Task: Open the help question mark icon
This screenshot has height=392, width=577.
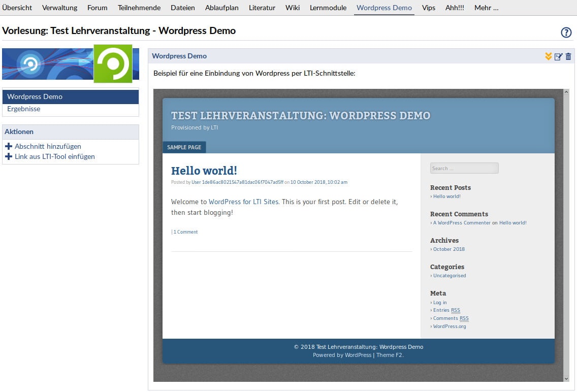Action: 566,32
